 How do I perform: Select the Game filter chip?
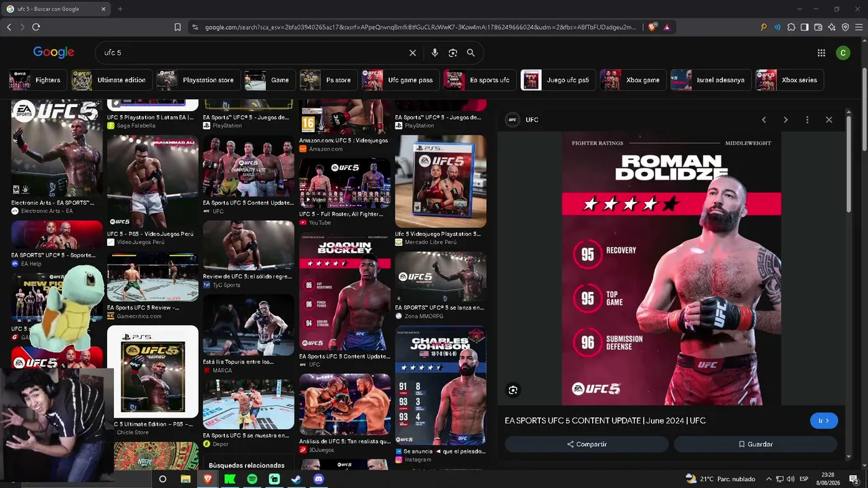270,80
